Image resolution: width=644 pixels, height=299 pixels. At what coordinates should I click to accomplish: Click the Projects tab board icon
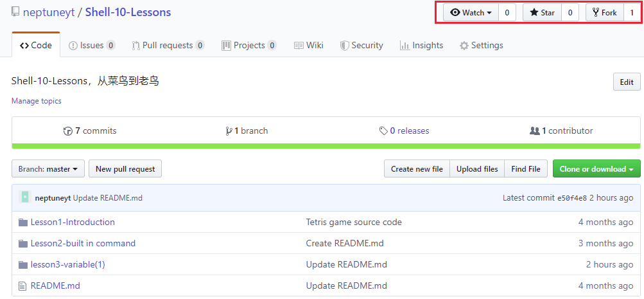[x=226, y=46]
